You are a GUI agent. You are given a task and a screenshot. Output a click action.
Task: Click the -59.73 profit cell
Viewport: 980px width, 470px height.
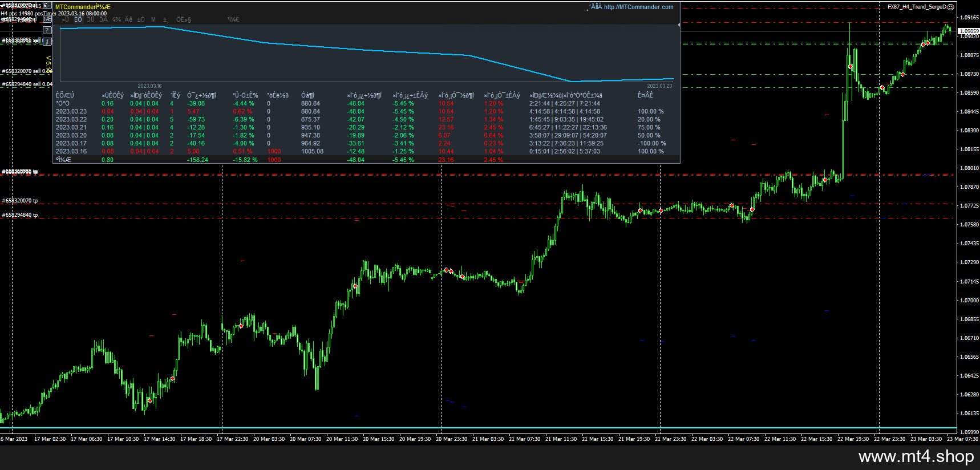point(196,120)
